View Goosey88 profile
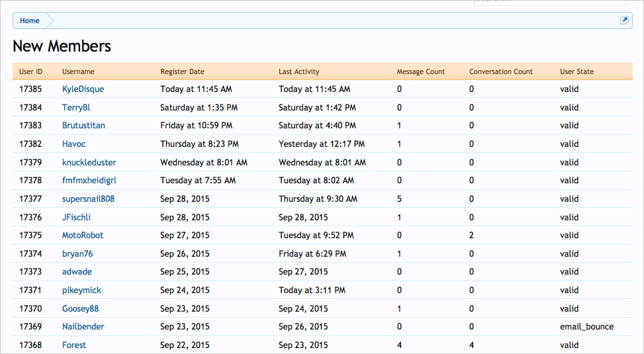The width and height of the screenshot is (644, 354). click(81, 309)
